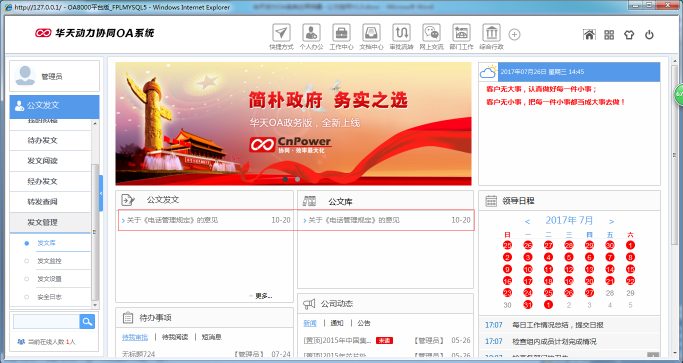The image size is (683, 363).
Task: Open the 个人办公 personal office icon
Action: 311,33
